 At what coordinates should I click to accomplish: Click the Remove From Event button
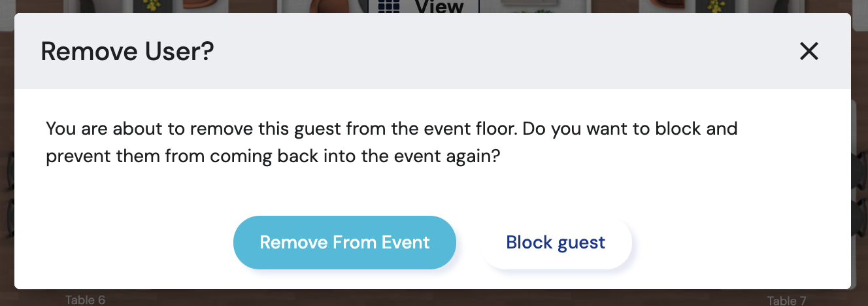point(344,243)
